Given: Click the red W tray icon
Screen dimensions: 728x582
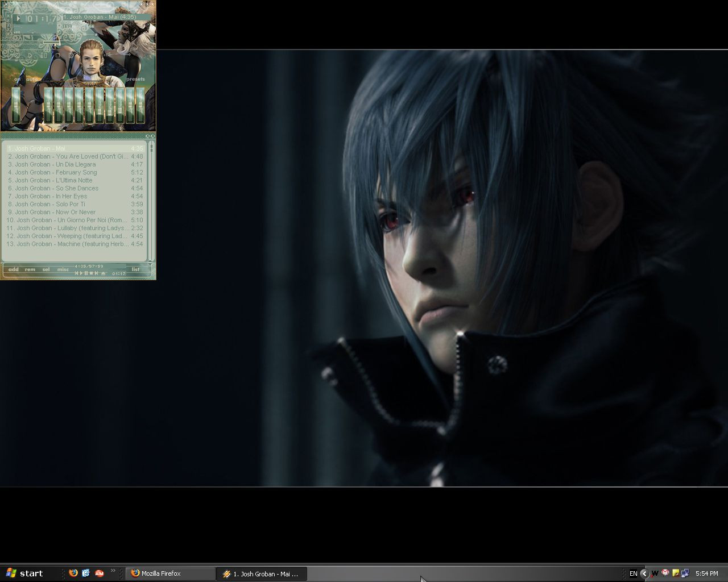Looking at the screenshot, I should click(655, 573).
